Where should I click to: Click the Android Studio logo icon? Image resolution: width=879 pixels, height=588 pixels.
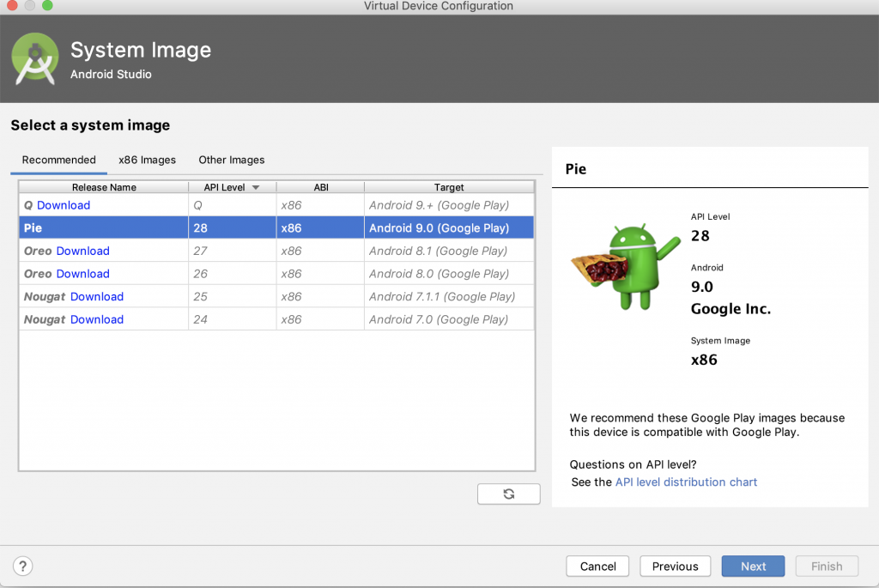click(35, 58)
